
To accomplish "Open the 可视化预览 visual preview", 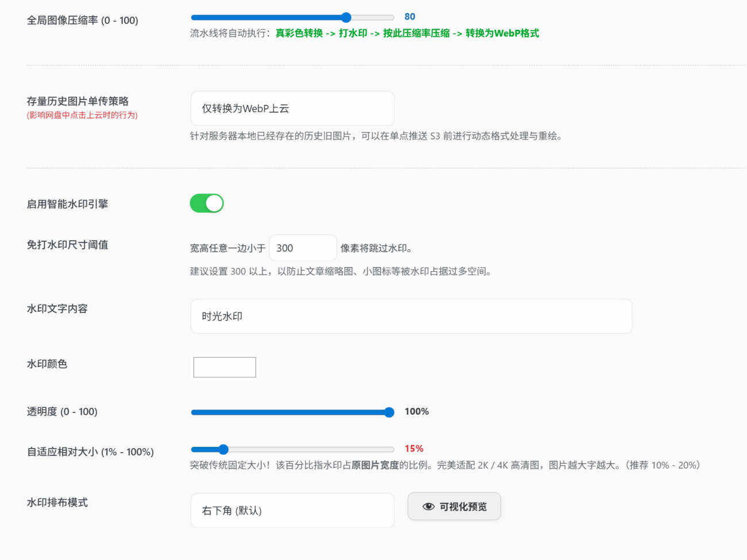I will 454,507.
